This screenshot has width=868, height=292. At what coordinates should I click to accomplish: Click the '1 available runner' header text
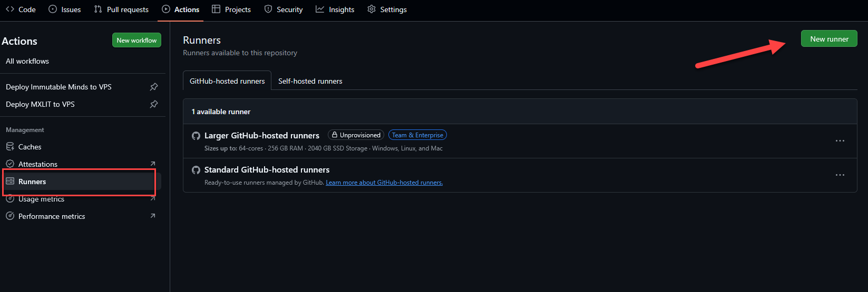click(x=221, y=112)
